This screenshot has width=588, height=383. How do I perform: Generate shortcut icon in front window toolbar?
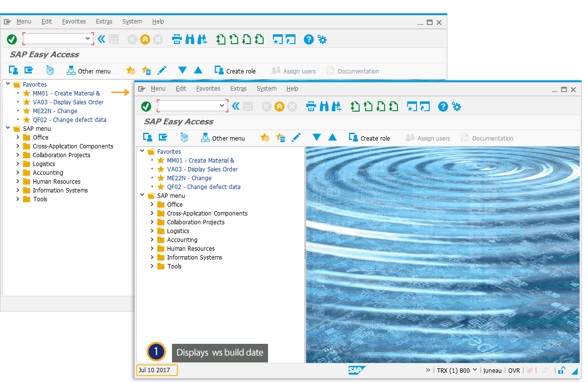pos(425,106)
